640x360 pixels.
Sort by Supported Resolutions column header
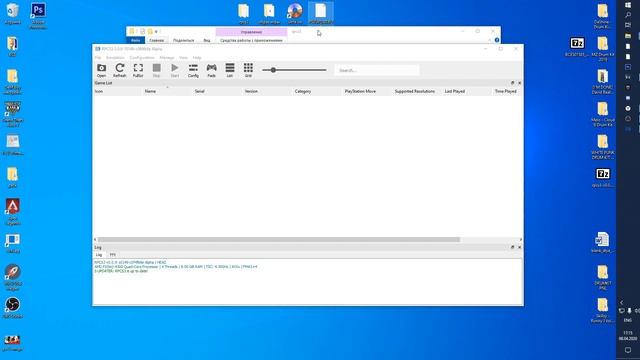coord(414,91)
